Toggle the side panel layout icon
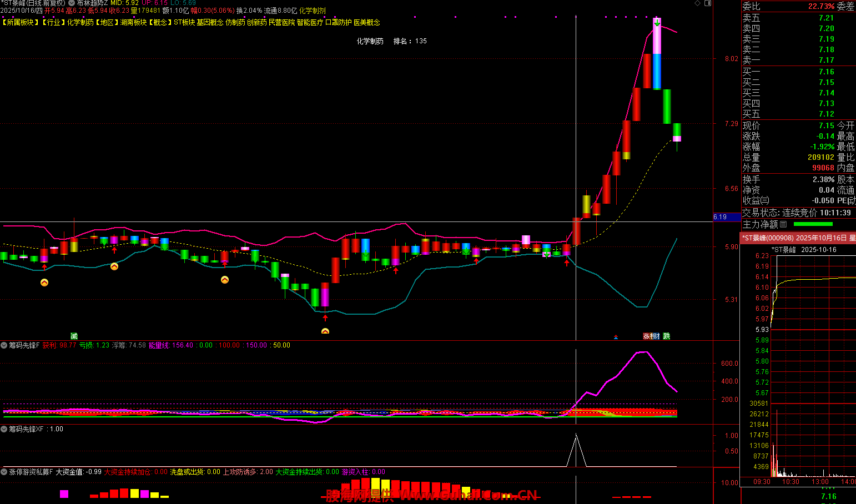This screenshot has height=504, width=856. coord(708,3)
